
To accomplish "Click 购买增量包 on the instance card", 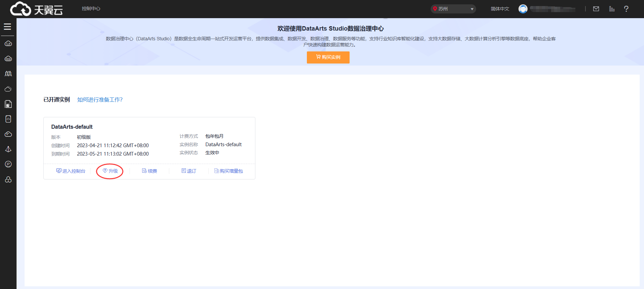I will [228, 171].
